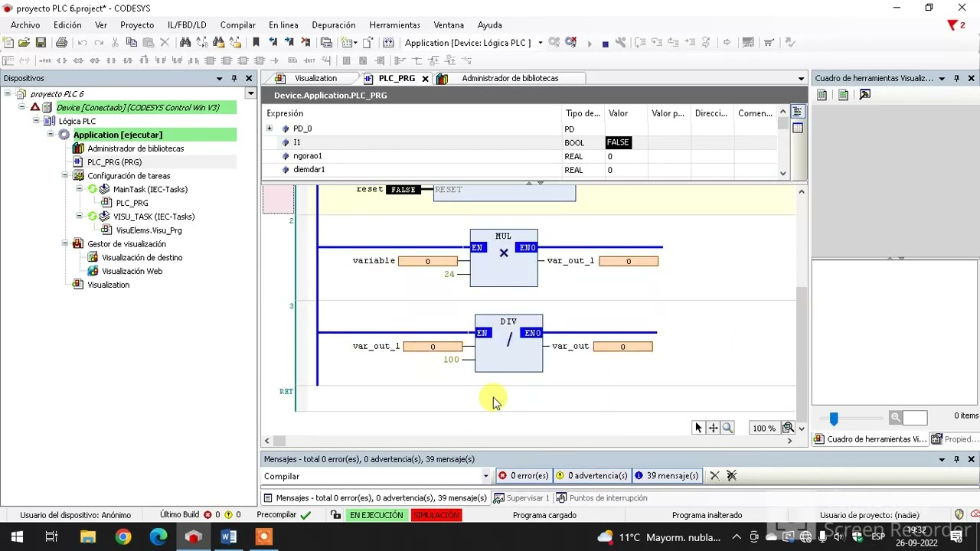Open the Supervisar 1 tab

click(x=521, y=498)
